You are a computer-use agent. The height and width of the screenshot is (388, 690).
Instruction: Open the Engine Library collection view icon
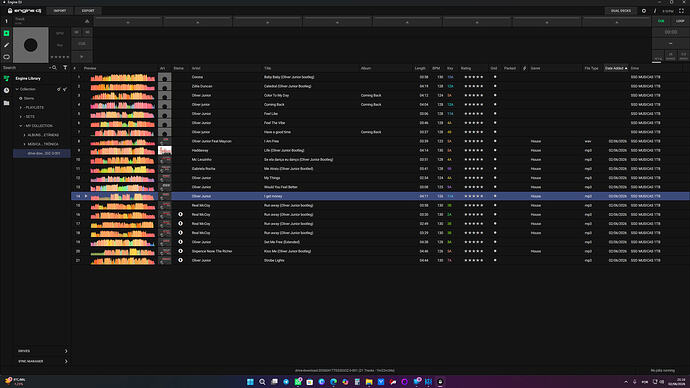click(6, 78)
